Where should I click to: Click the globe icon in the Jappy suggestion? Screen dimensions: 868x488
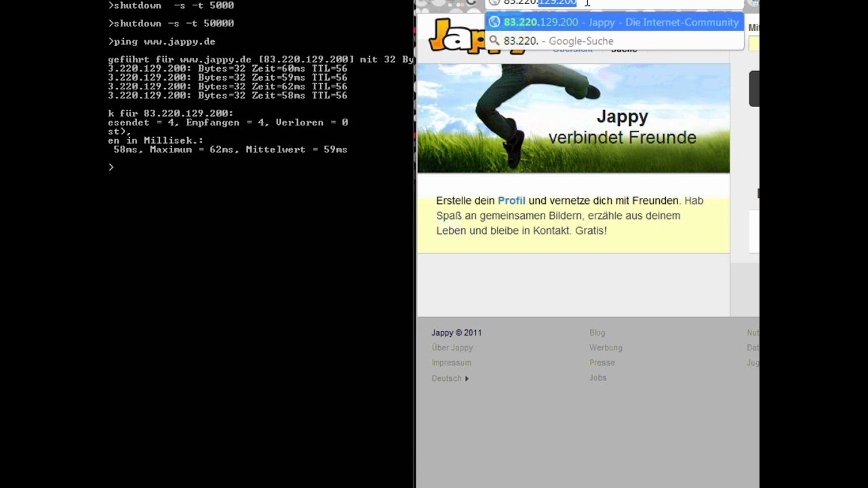click(x=494, y=22)
